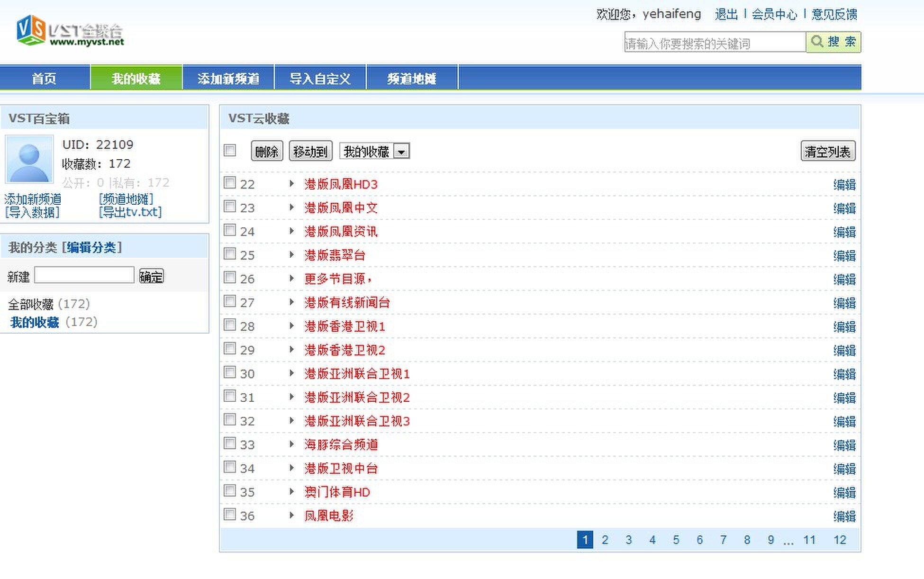The width and height of the screenshot is (924, 579).
Task: Expand arrow beside 港版香港卫视1
Action: click(x=292, y=326)
